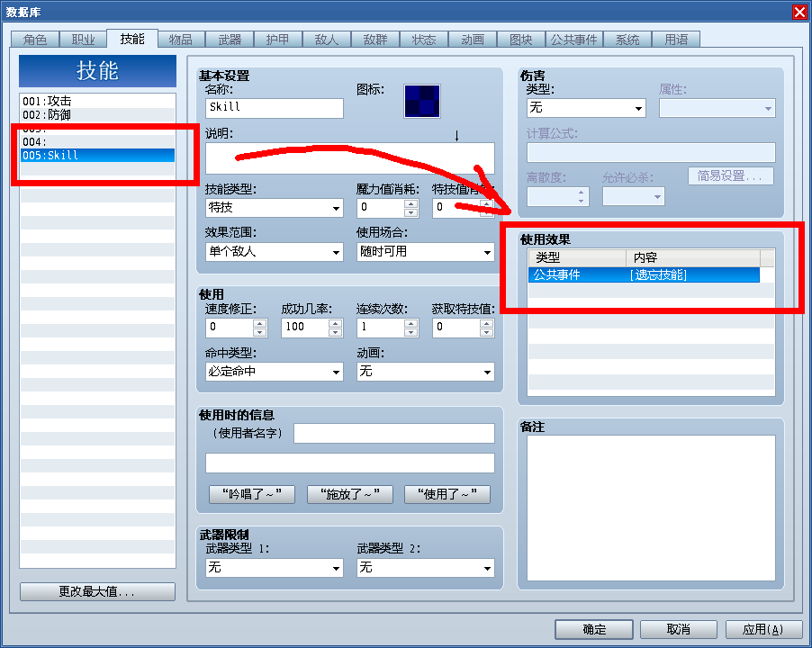Screen dimensions: 812x648
Task: Select the 公共事件 [遗忘技能] effect row
Action: pos(644,274)
